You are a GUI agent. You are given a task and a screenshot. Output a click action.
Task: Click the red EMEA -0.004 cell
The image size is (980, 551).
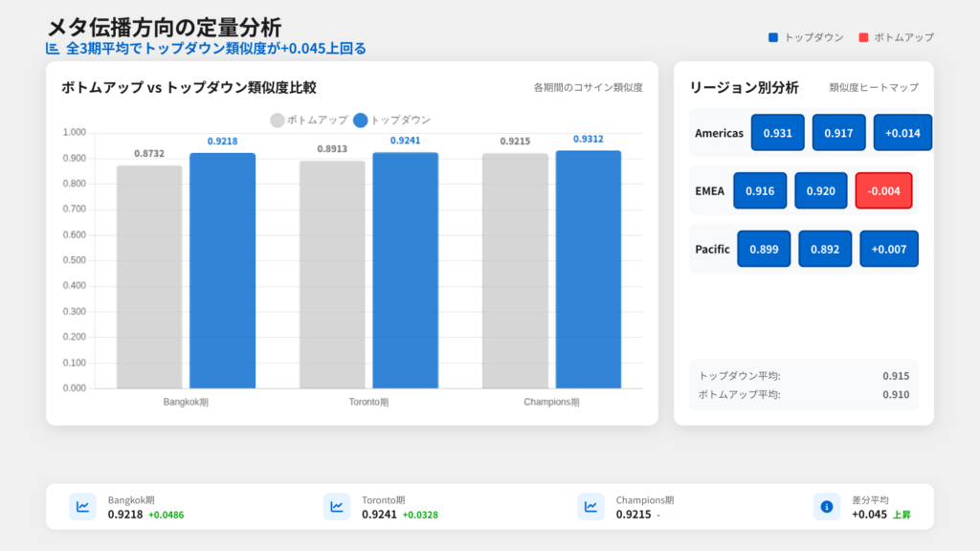[x=883, y=190]
